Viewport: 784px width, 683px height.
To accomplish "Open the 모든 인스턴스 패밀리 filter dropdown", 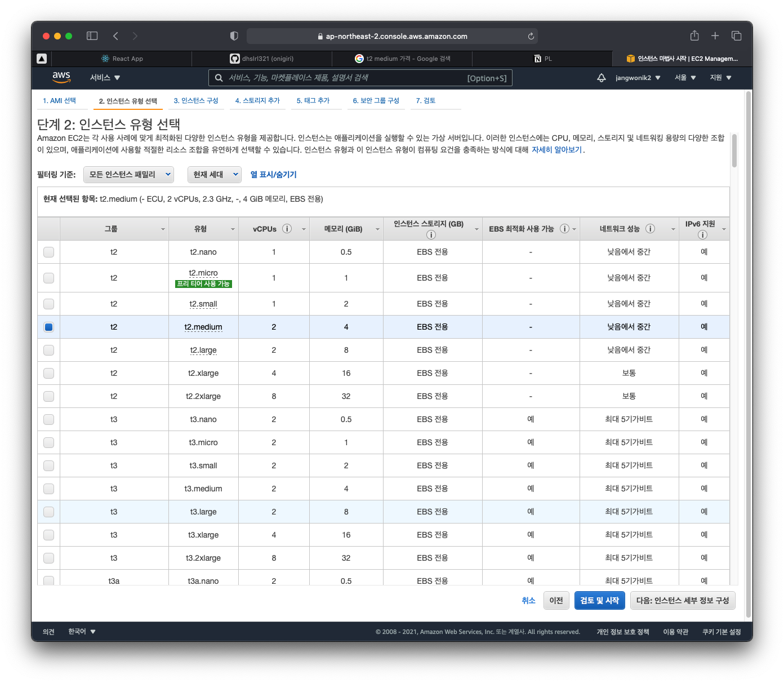I will (128, 175).
